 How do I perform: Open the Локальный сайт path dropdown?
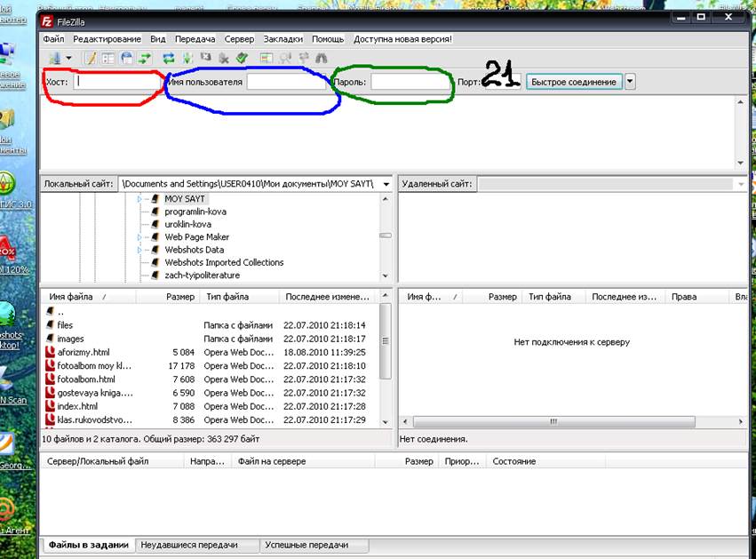tap(386, 184)
